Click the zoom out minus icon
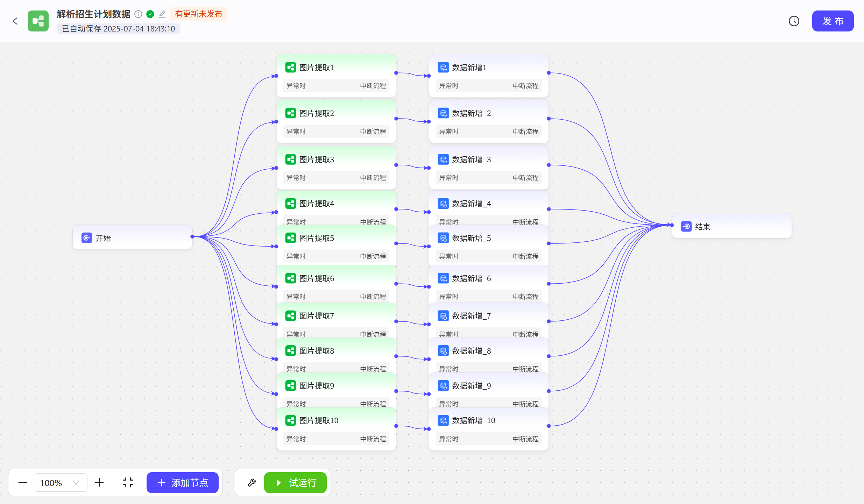 tap(23, 483)
